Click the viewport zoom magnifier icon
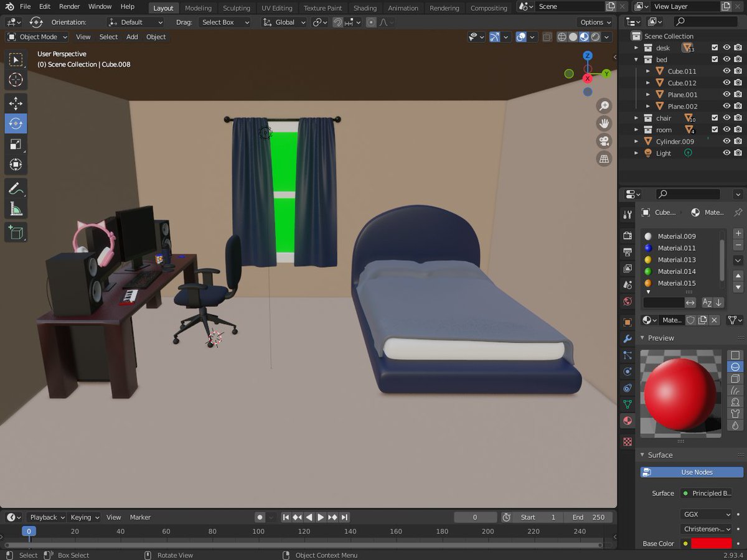Screen dimensions: 747x560 [x=603, y=106]
